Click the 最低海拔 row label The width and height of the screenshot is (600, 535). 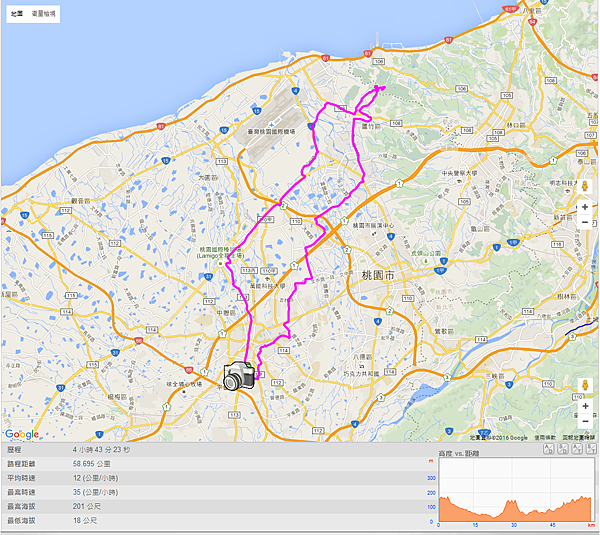tap(21, 520)
